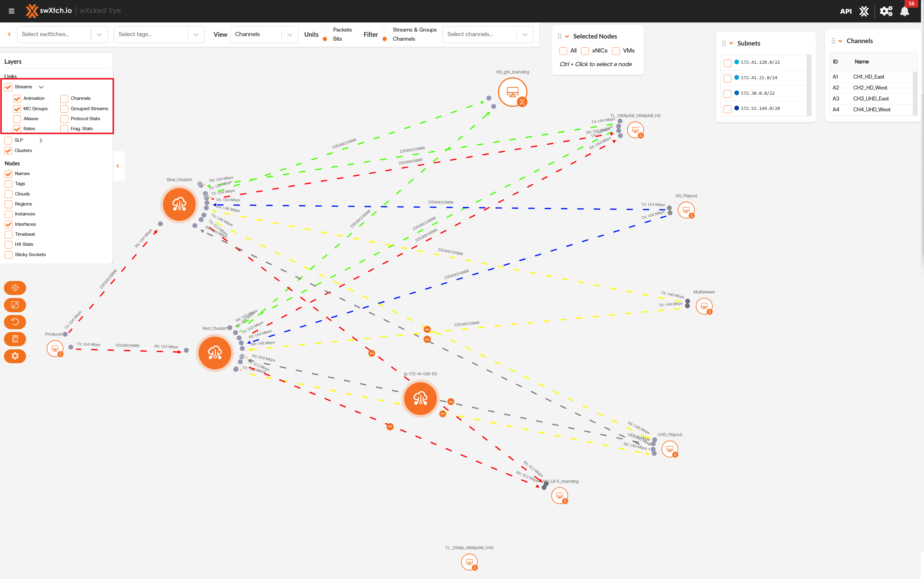Screen dimensions: 924x579
Task: Expand the SLP layer chevron
Action: (x=41, y=141)
